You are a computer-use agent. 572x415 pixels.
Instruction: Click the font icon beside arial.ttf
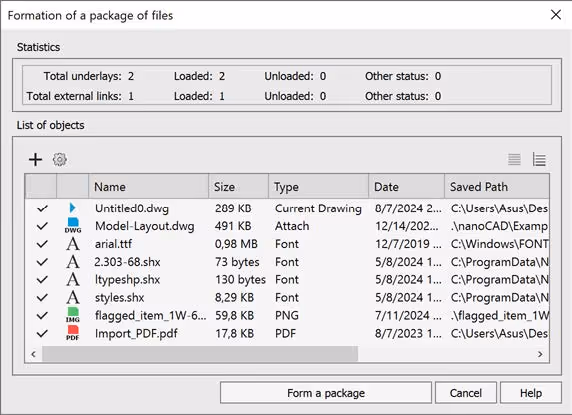click(73, 244)
